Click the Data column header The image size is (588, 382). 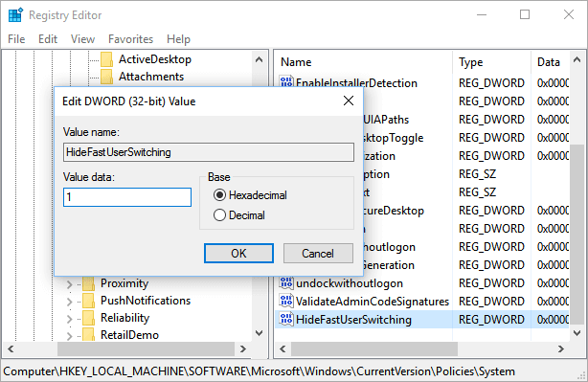[x=550, y=62]
